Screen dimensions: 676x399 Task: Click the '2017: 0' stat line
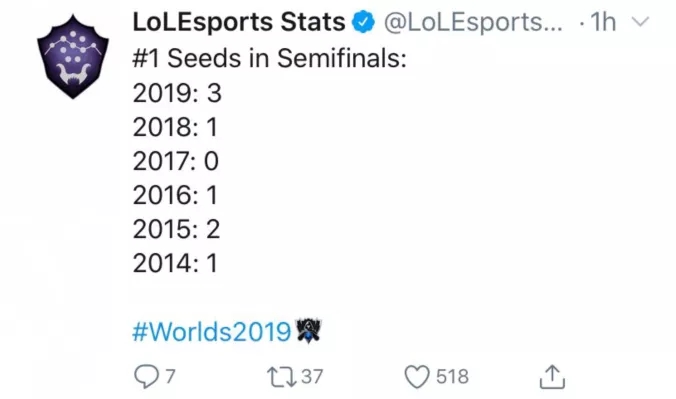point(176,161)
